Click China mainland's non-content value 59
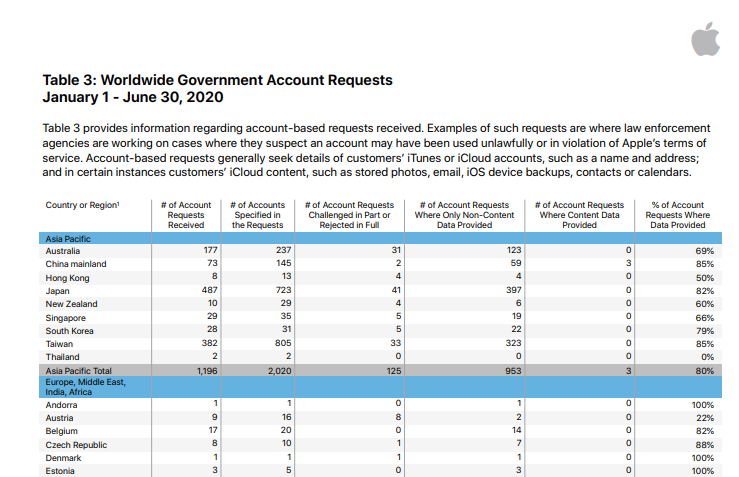 tap(516, 263)
